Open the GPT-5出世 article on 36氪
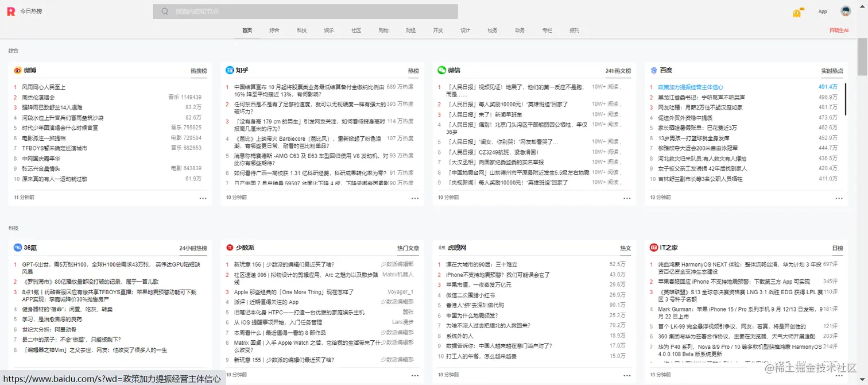868x385 pixels. point(111,268)
